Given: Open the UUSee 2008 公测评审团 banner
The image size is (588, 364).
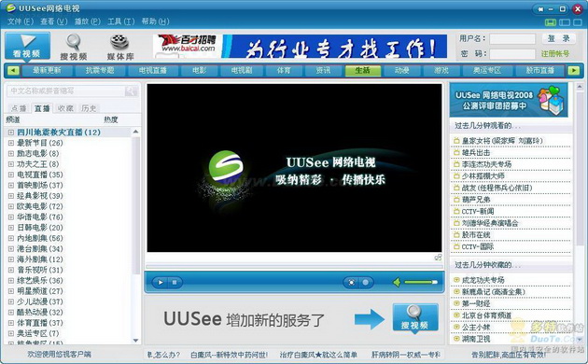Looking at the screenshot, I should pyautogui.click(x=509, y=100).
